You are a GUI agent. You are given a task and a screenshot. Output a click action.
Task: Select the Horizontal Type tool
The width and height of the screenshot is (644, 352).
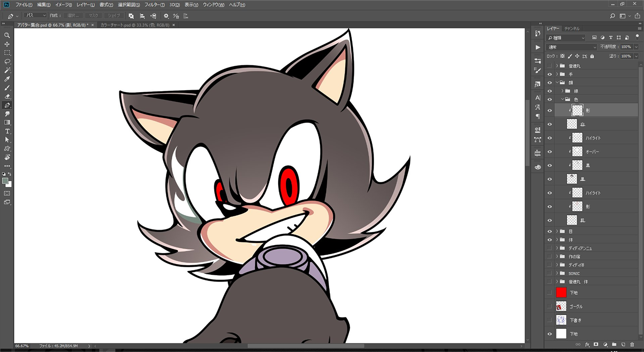pyautogui.click(x=7, y=131)
